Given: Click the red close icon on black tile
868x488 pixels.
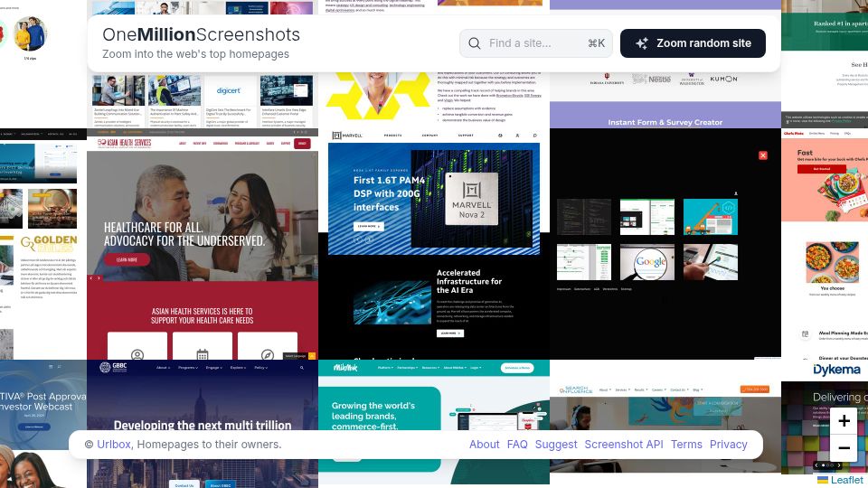Looking at the screenshot, I should coord(763,155).
